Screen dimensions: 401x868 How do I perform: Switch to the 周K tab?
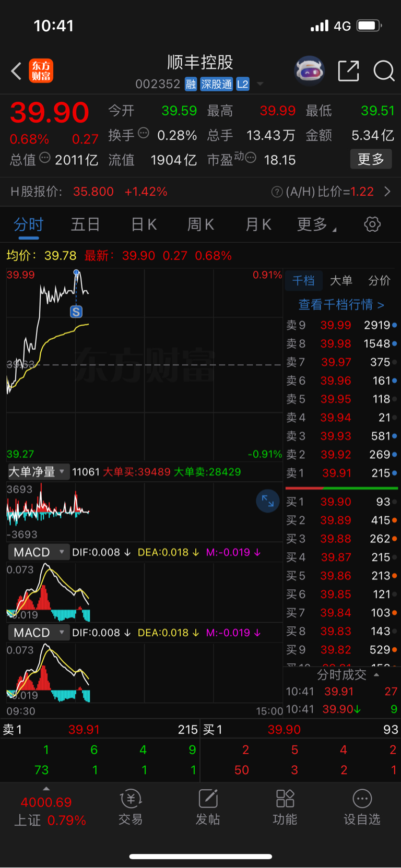coord(200,225)
